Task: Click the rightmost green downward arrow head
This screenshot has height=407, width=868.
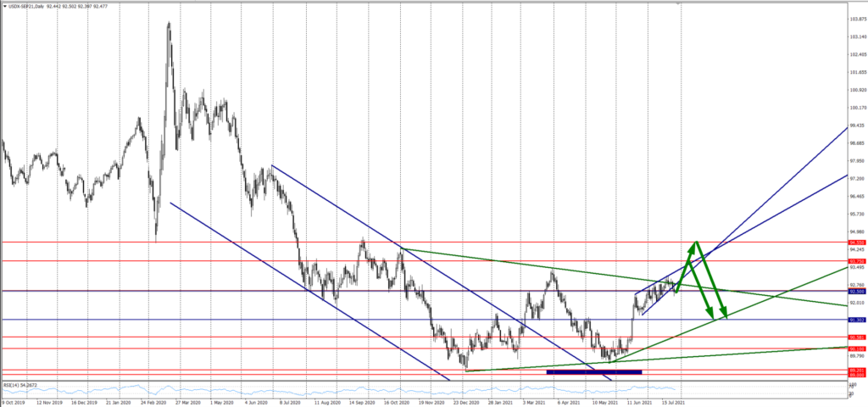Action: [x=725, y=315]
